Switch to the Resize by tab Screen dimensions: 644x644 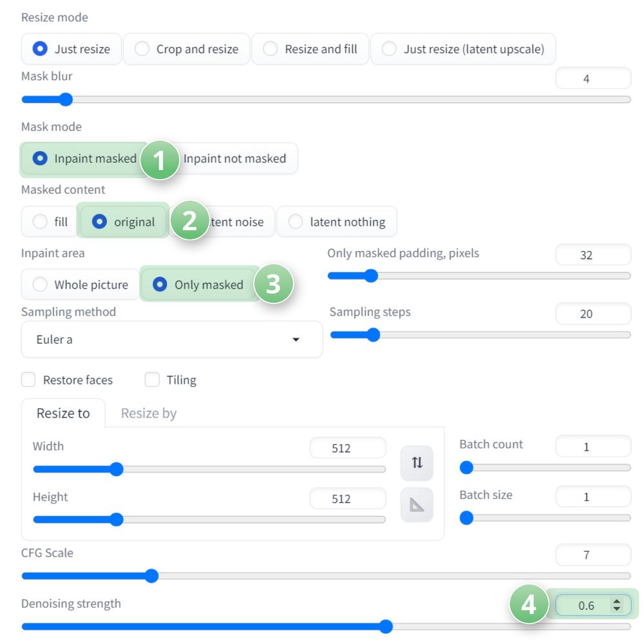(149, 413)
